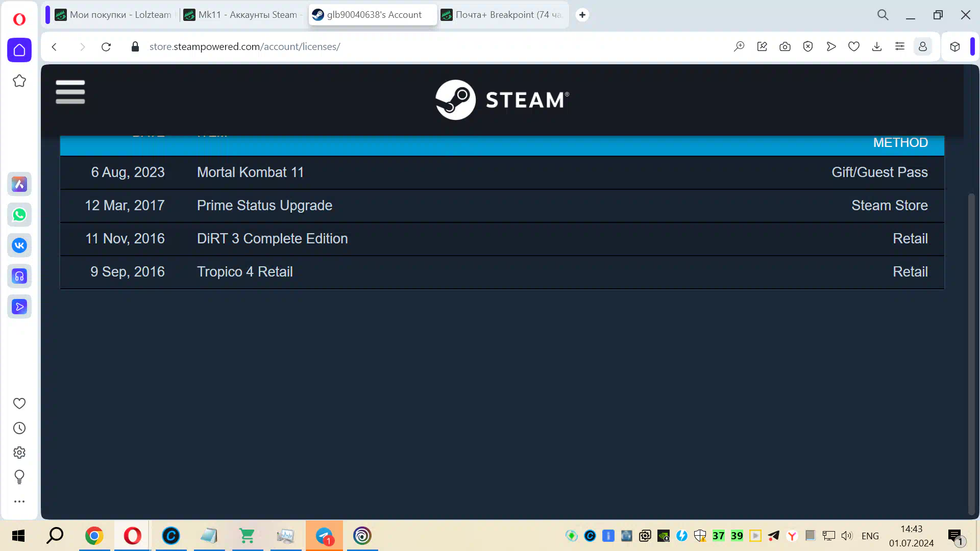Click the browser forward arrow
Image resolution: width=980 pixels, height=551 pixels.
coord(82,47)
